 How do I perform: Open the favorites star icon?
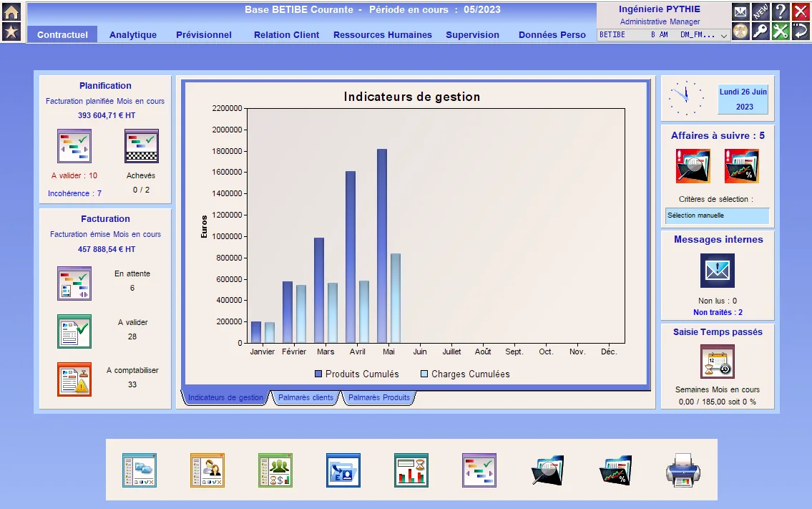point(11,32)
